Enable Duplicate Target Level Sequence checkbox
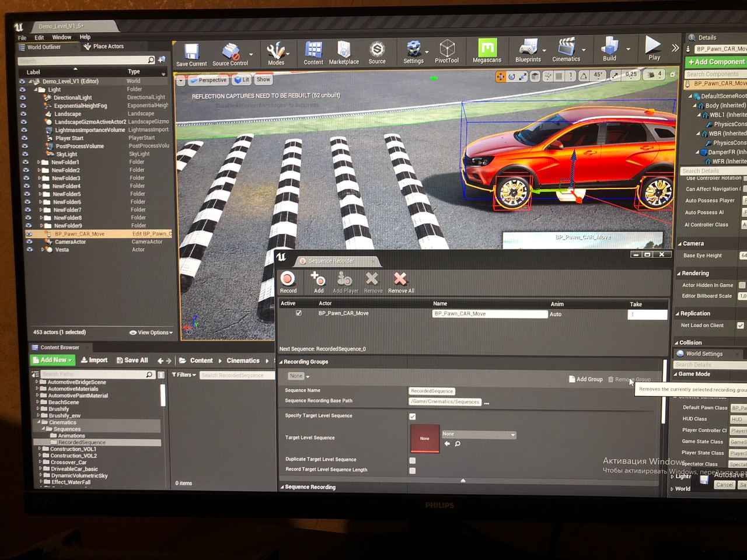This screenshot has height=560, width=747. 413,460
